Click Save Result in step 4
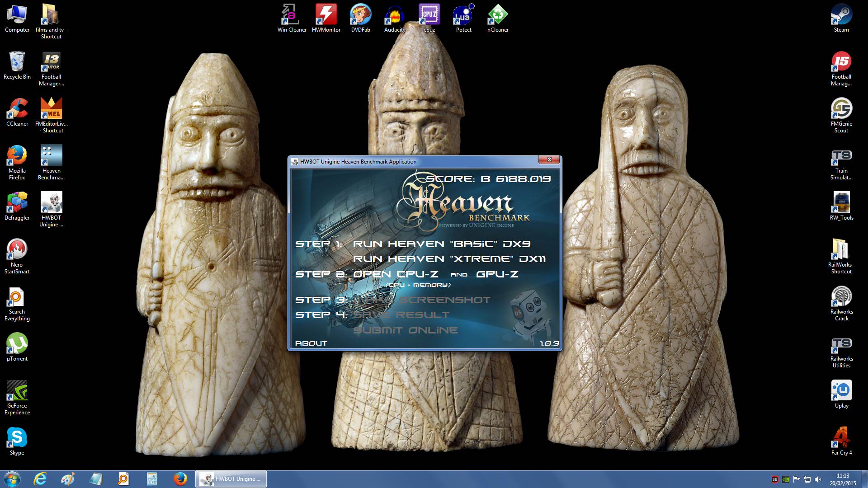 coord(401,315)
